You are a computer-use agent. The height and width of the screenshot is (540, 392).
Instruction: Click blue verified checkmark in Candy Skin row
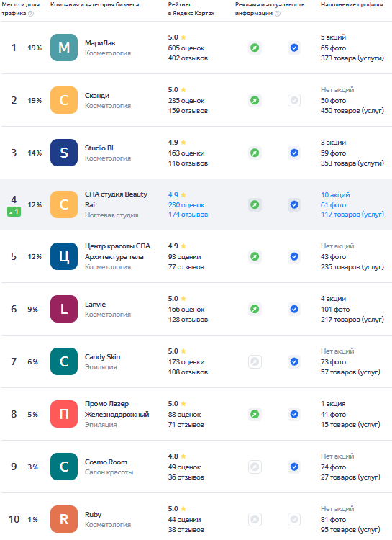click(x=294, y=361)
